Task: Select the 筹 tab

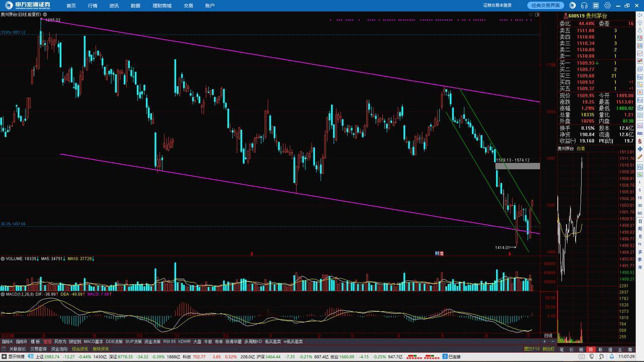Action: pos(629,349)
